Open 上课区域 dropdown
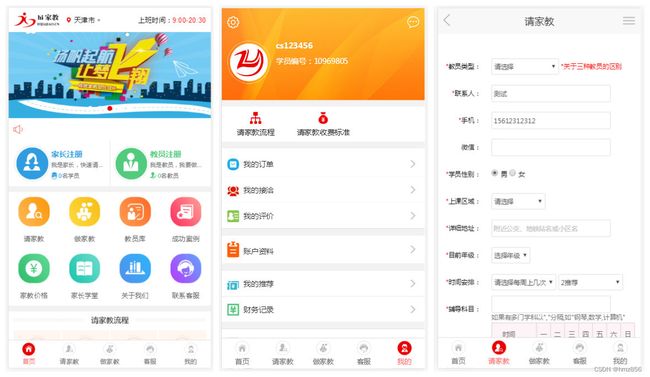The height and width of the screenshot is (377, 650). tap(518, 201)
